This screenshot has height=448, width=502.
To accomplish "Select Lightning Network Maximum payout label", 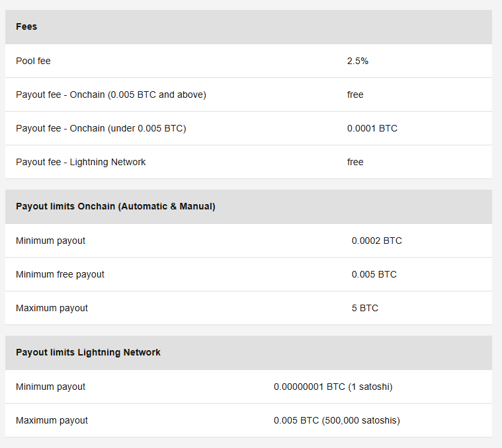I will [x=52, y=420].
